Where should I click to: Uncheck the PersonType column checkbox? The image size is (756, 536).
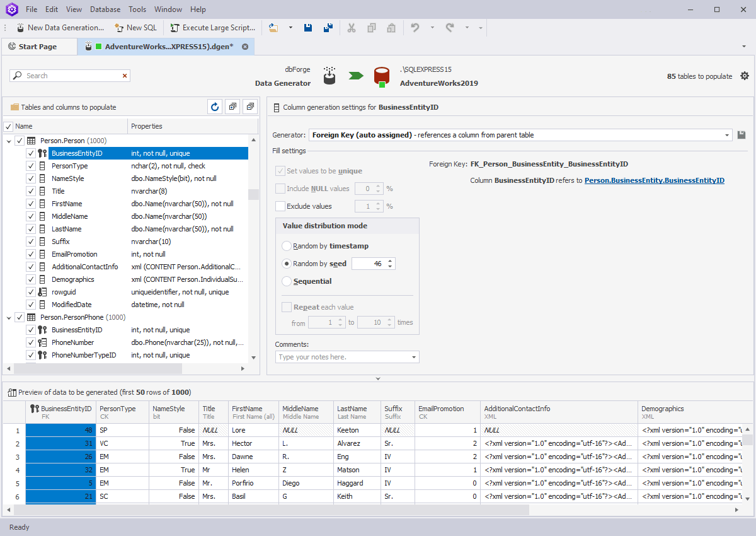[x=31, y=166]
